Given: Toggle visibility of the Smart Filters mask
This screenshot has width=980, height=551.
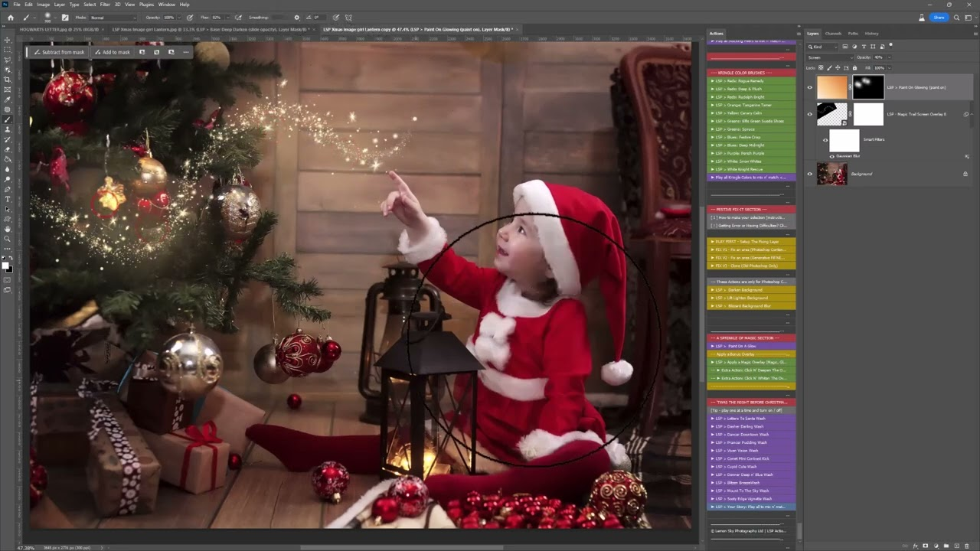Looking at the screenshot, I should 825,140.
